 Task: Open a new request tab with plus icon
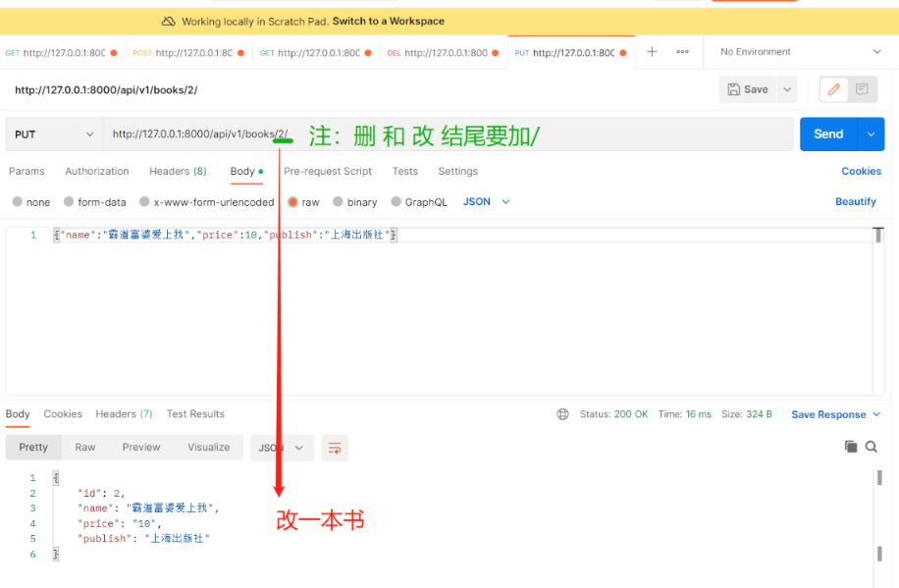(652, 52)
